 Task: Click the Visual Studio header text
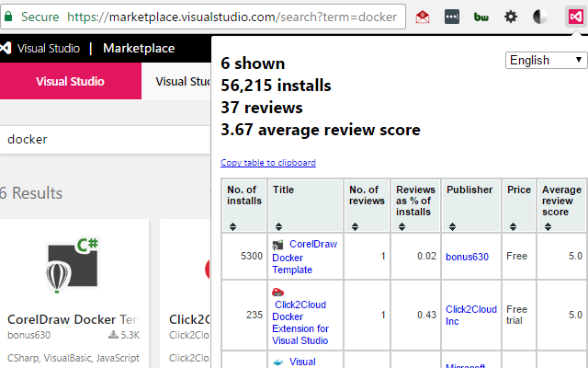[49, 48]
